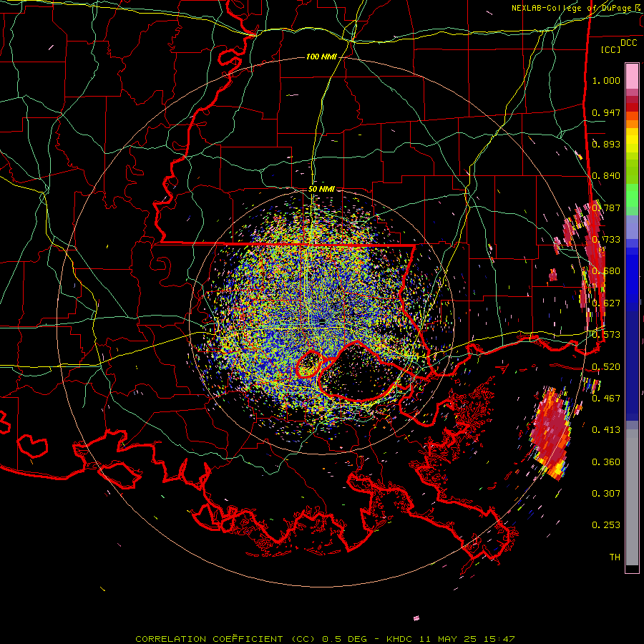Select the 0.253 legend value

(x=606, y=525)
